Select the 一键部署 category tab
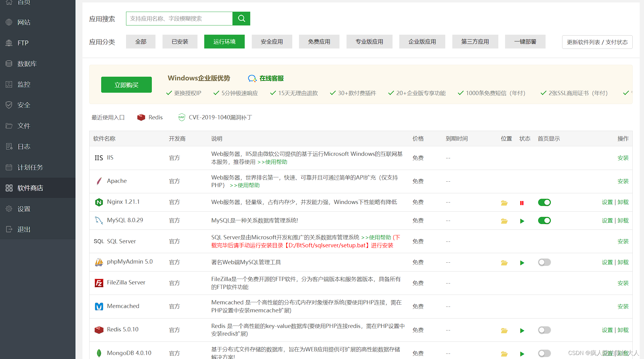644x359 pixels. click(x=525, y=42)
